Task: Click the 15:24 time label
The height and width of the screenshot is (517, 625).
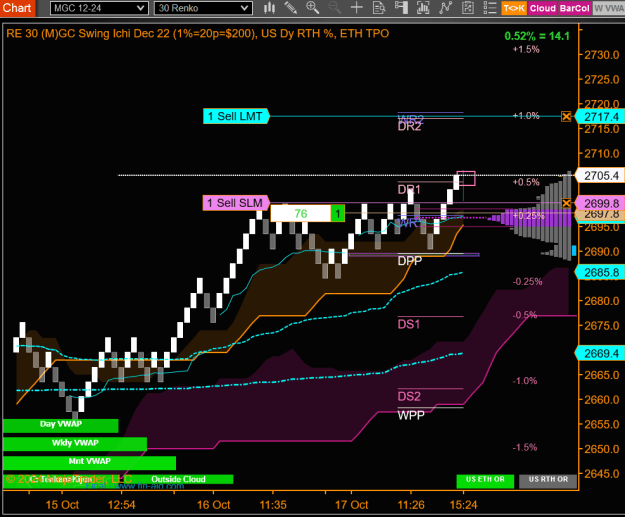Action: [x=463, y=505]
